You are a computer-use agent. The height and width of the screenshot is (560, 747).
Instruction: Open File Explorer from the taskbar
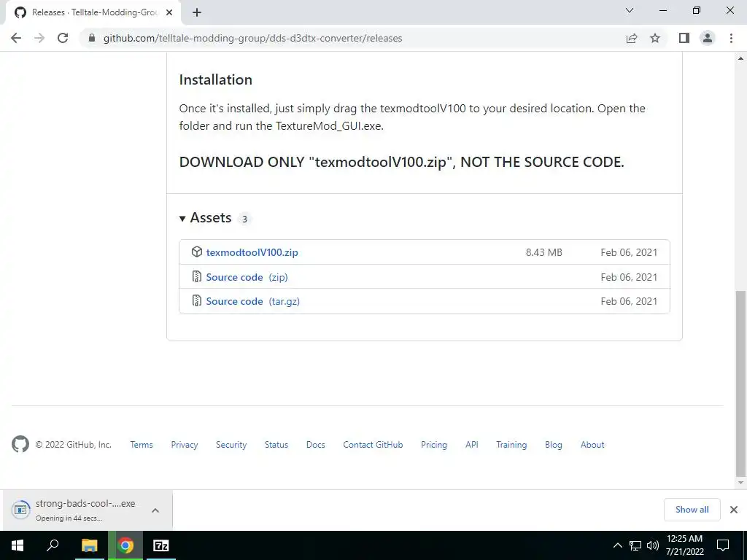89,545
